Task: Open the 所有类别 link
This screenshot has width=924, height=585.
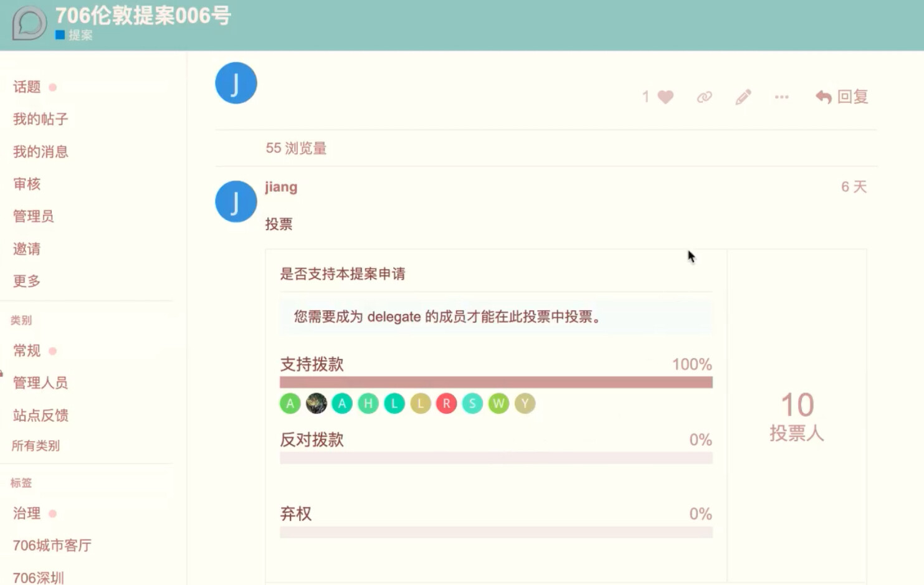Action: click(36, 445)
